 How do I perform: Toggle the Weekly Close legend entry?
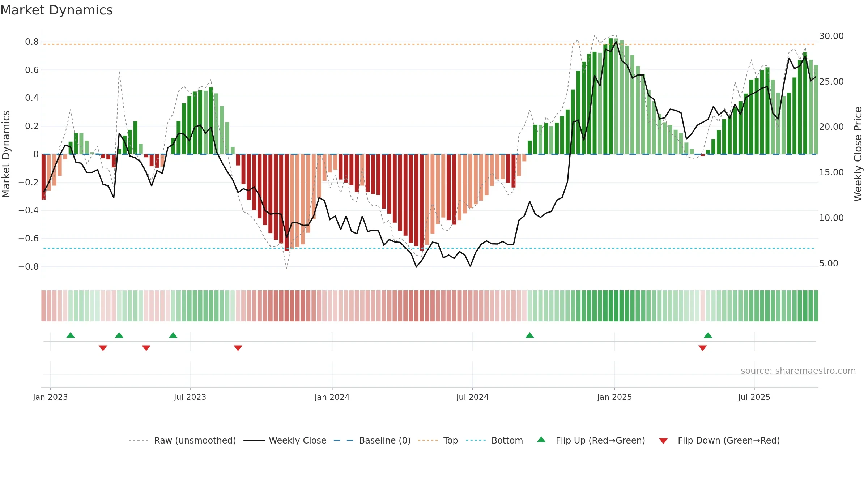point(285,440)
